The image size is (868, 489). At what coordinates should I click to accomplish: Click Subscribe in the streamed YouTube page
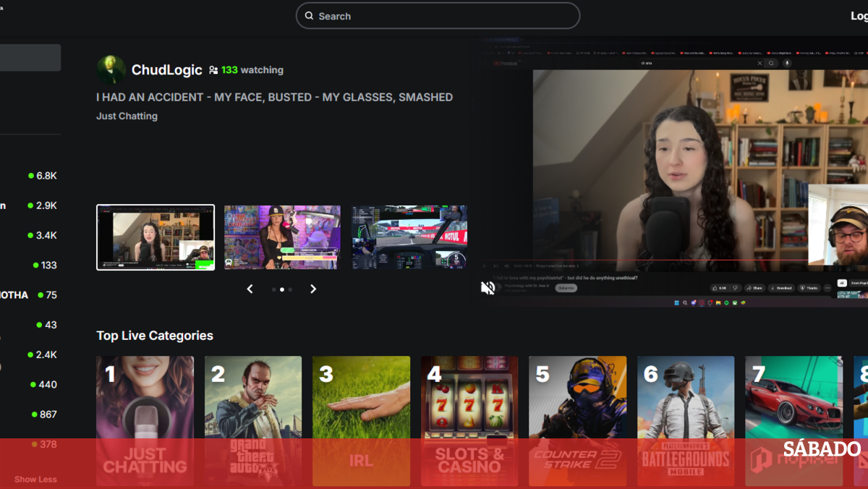tap(566, 288)
